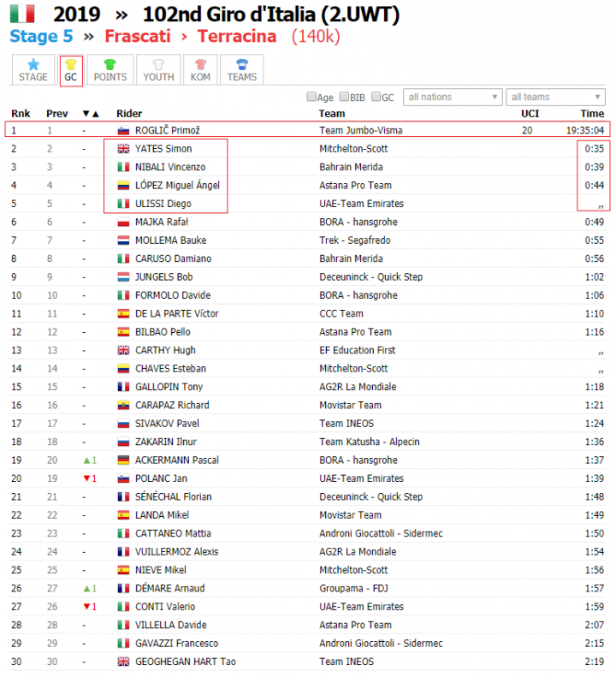
Task: Click red down arrow in CONTI row
Action: 86,607
